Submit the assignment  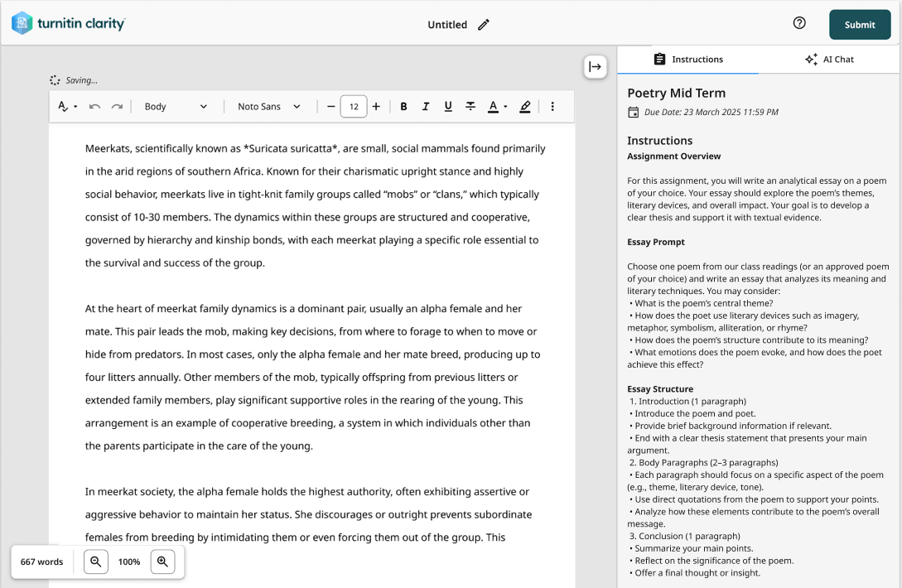click(x=860, y=25)
